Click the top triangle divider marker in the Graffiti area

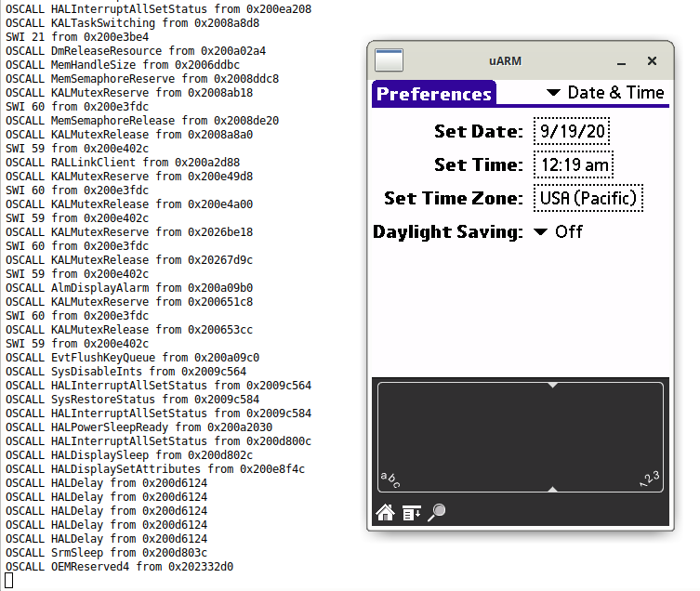point(552,384)
